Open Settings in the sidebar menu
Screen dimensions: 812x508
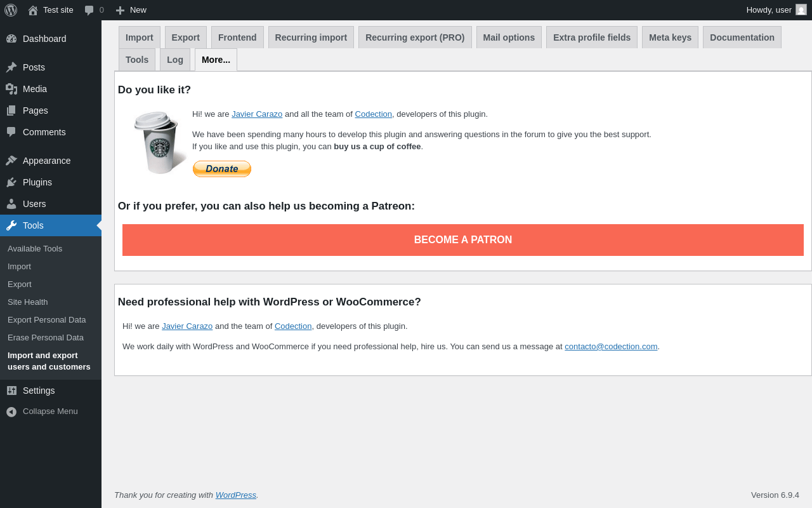(51, 391)
